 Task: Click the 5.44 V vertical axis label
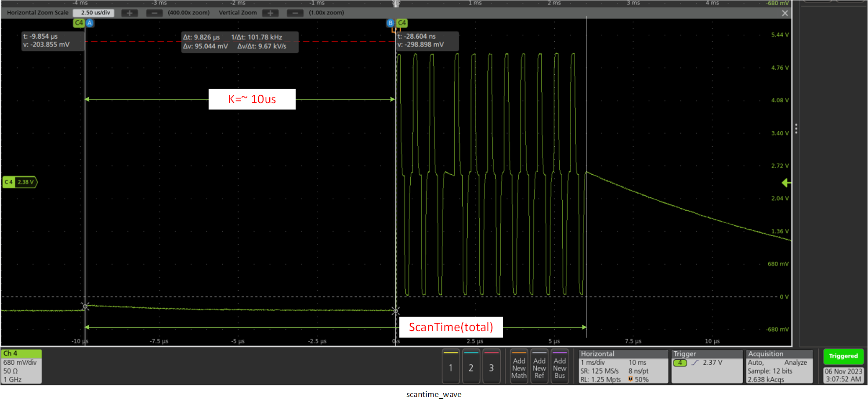tap(780, 35)
